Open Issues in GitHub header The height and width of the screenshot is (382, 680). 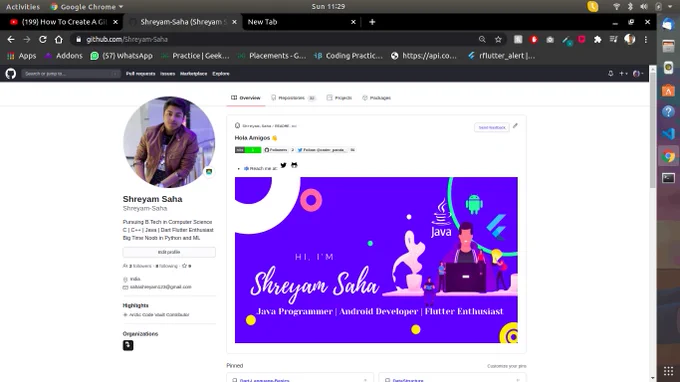[167, 74]
